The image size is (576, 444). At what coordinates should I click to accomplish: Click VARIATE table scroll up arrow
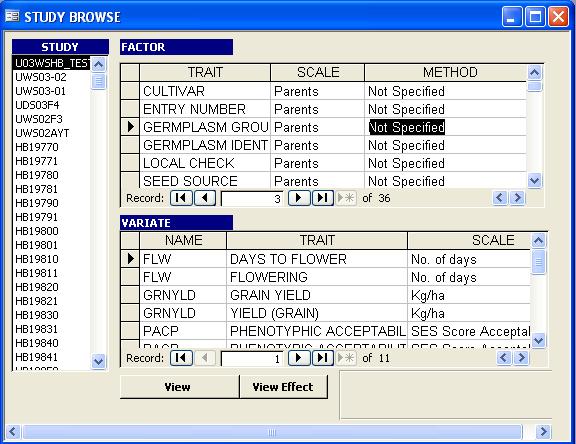538,241
